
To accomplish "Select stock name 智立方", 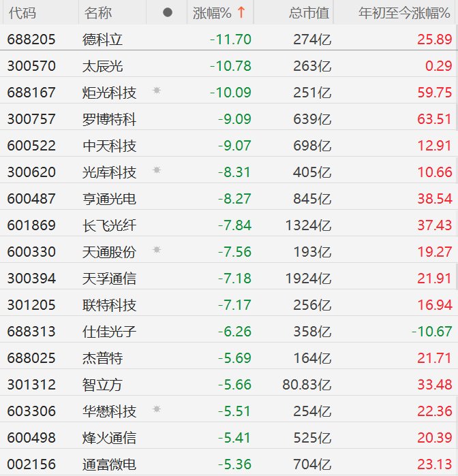I will (x=102, y=385).
